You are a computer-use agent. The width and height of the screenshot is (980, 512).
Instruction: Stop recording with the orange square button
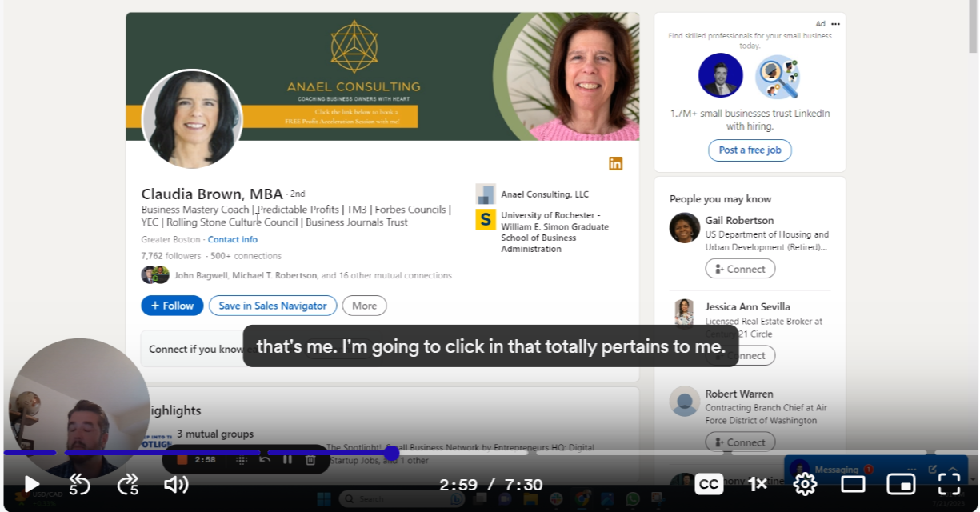pyautogui.click(x=182, y=460)
